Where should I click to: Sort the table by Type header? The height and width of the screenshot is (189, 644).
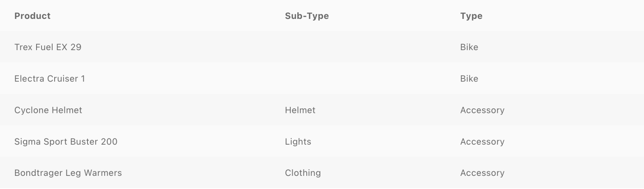471,16
